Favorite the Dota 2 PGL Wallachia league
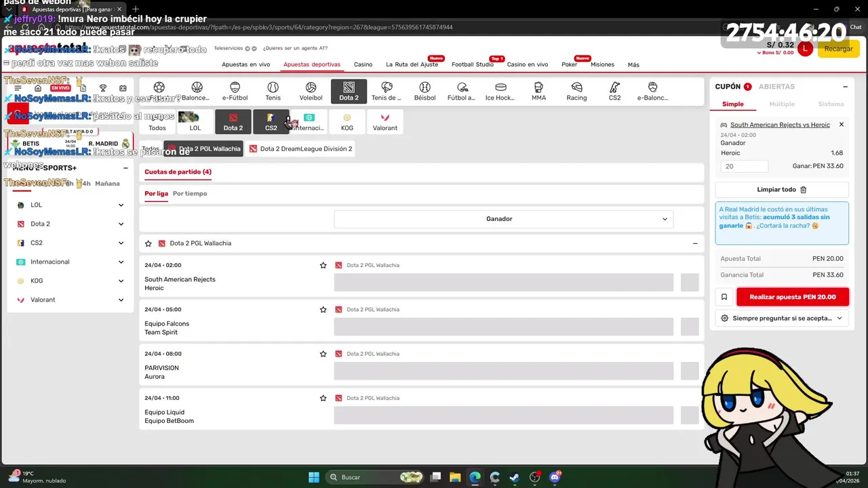The image size is (868, 488). [x=149, y=243]
